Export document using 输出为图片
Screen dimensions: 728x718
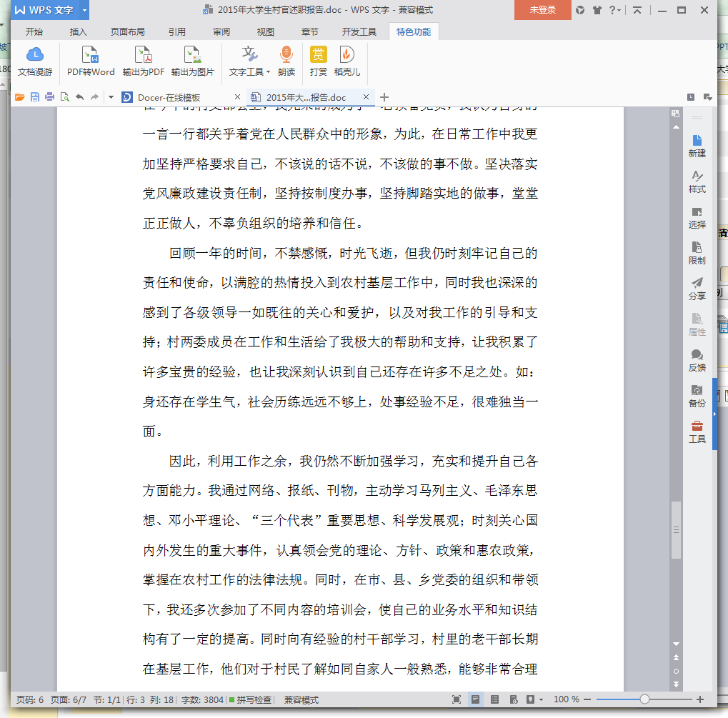tap(193, 61)
